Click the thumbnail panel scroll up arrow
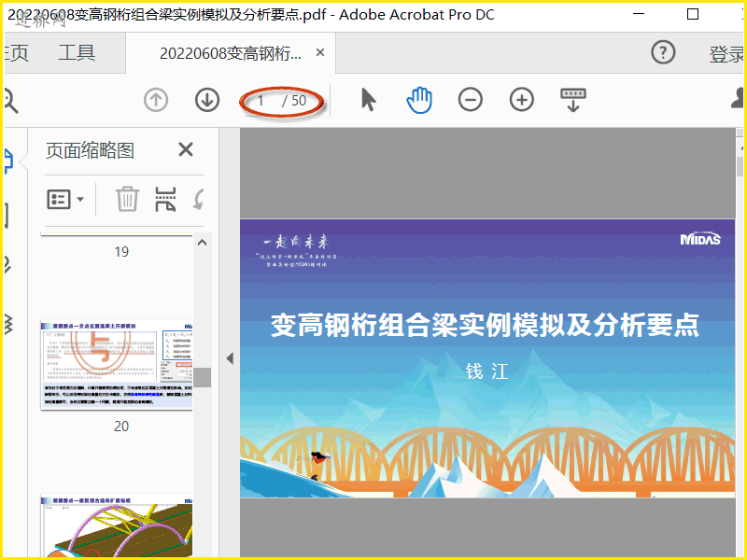 202,243
